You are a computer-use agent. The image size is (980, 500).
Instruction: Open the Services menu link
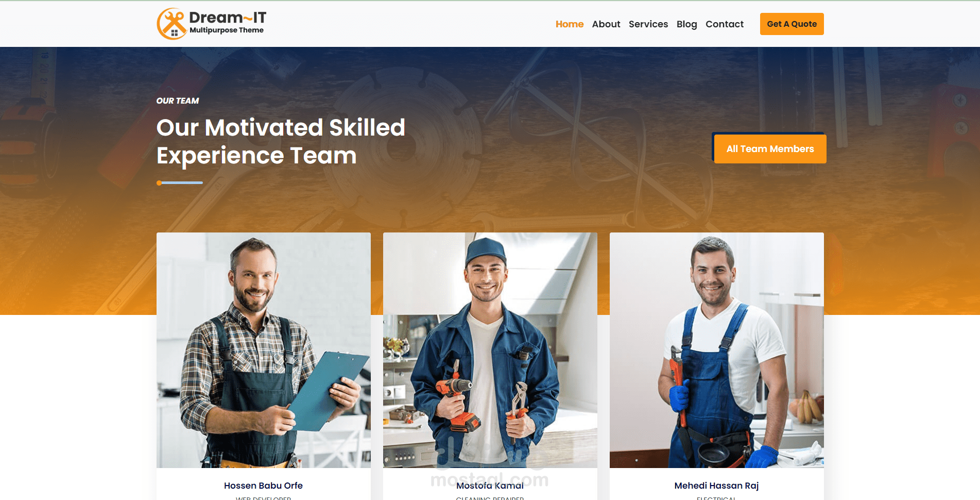tap(648, 24)
